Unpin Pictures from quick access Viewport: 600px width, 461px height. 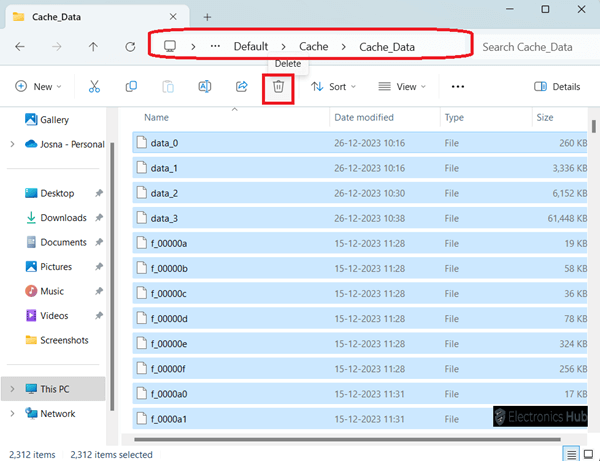pyautogui.click(x=99, y=267)
